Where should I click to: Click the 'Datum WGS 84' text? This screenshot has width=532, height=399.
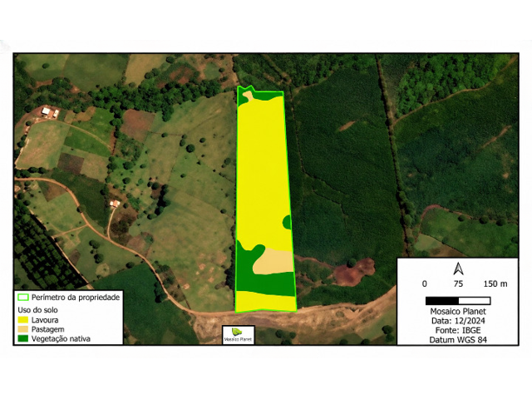[x=458, y=340]
